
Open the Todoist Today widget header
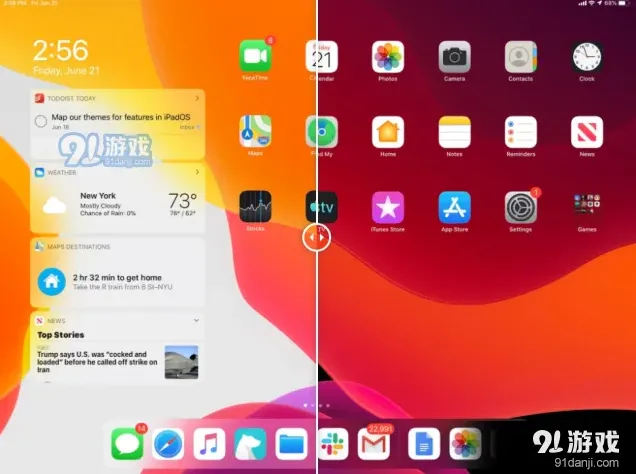pos(118,98)
